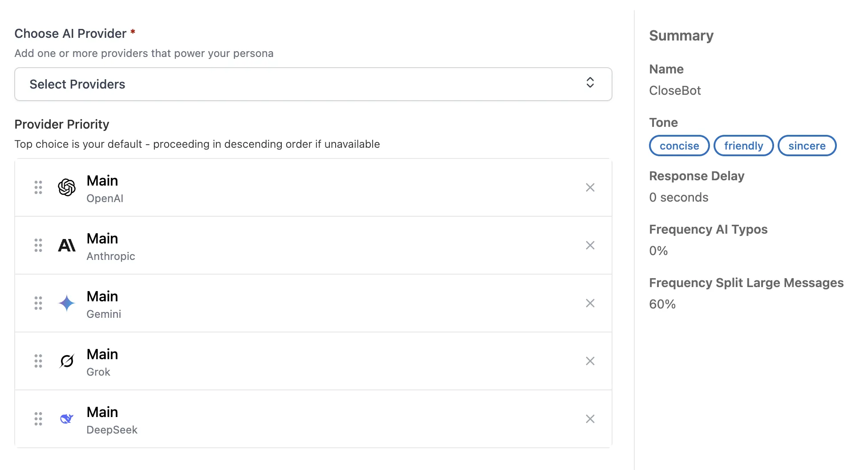868x470 pixels.
Task: Remove the Anthropic provider
Action: click(x=590, y=245)
